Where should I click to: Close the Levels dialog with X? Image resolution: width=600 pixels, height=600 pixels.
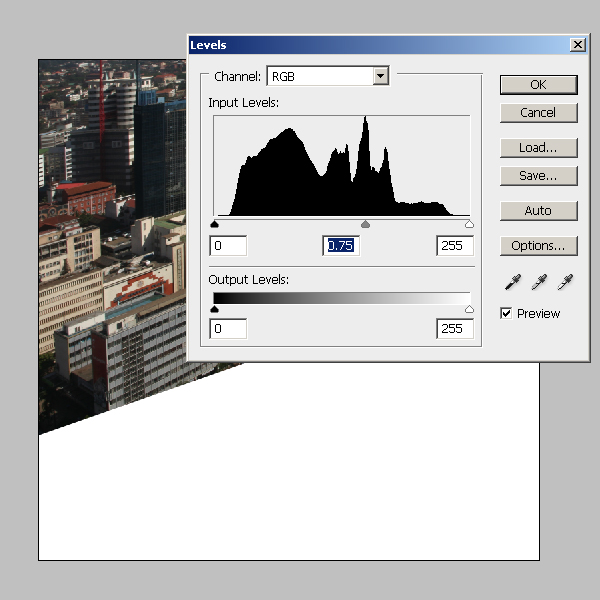click(577, 45)
